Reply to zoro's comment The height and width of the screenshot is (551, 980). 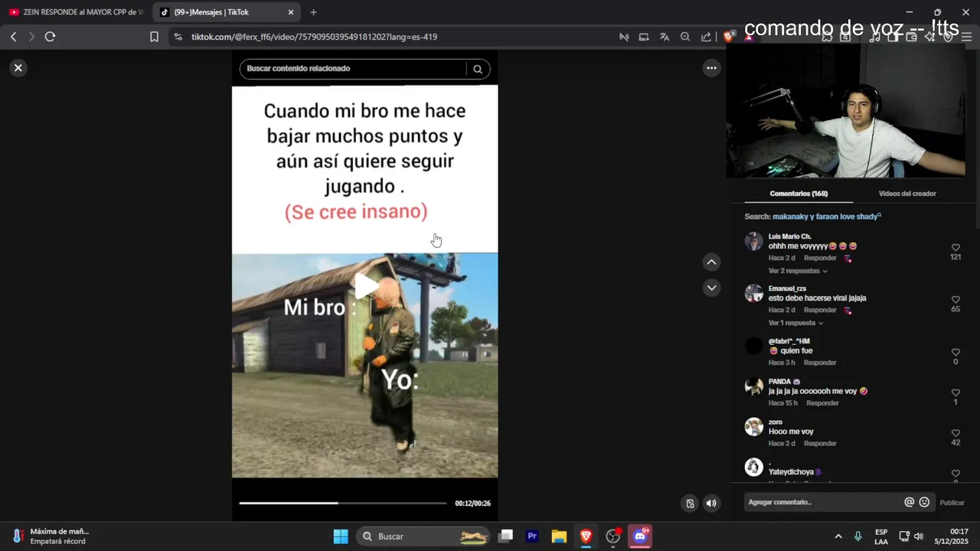pos(820,443)
